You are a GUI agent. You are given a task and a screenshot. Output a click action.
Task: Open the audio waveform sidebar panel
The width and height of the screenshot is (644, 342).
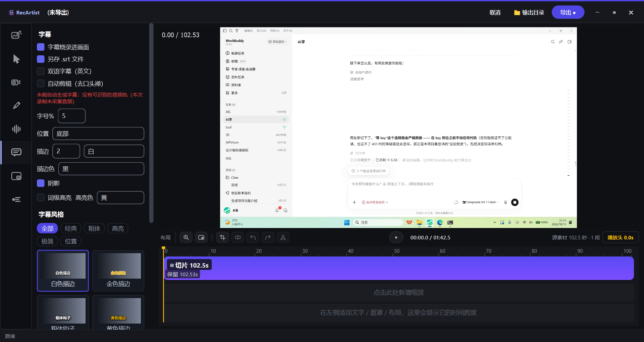16,129
